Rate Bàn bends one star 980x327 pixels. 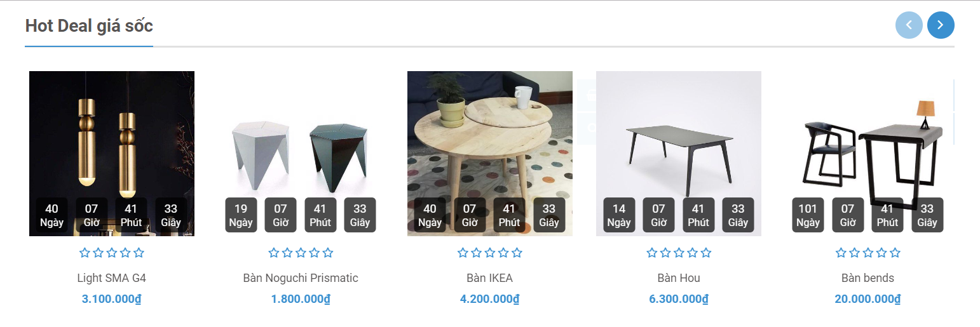841,253
